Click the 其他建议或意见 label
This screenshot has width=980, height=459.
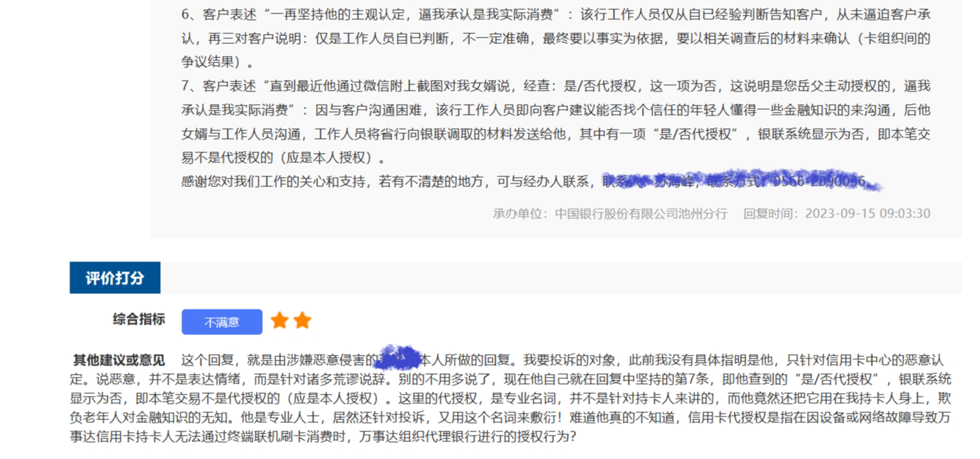(119, 361)
